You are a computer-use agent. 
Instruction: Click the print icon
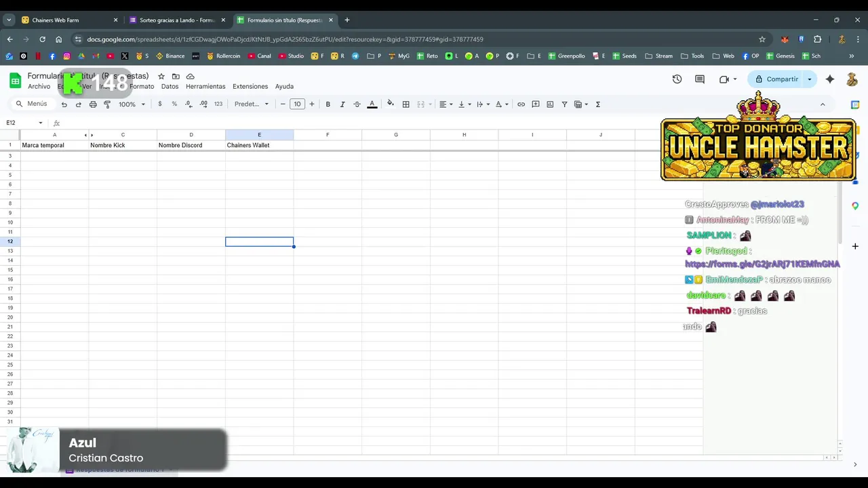[x=93, y=104]
